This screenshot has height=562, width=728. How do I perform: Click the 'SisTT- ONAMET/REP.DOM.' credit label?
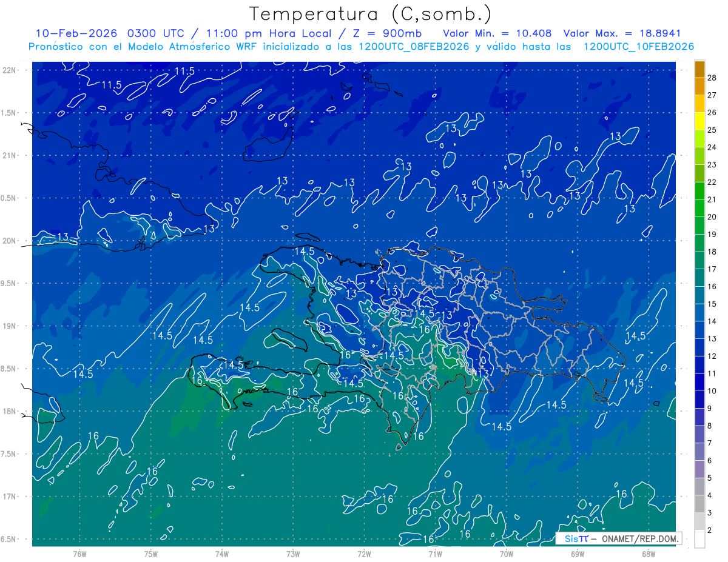click(x=620, y=538)
